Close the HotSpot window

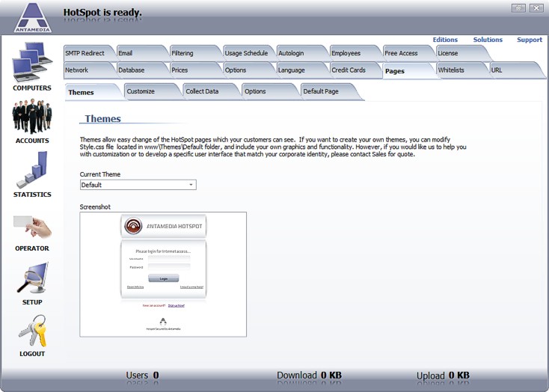point(536,7)
